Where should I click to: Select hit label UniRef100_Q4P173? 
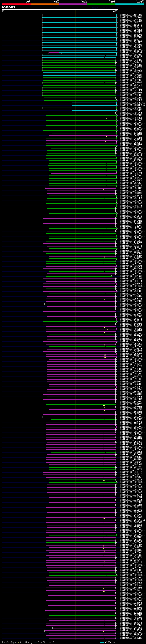(x=131, y=135)
